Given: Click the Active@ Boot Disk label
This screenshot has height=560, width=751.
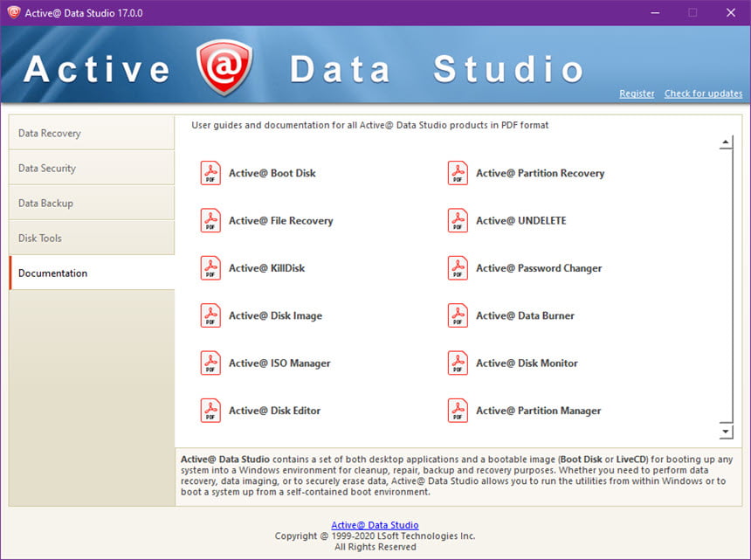Looking at the screenshot, I should tap(272, 173).
